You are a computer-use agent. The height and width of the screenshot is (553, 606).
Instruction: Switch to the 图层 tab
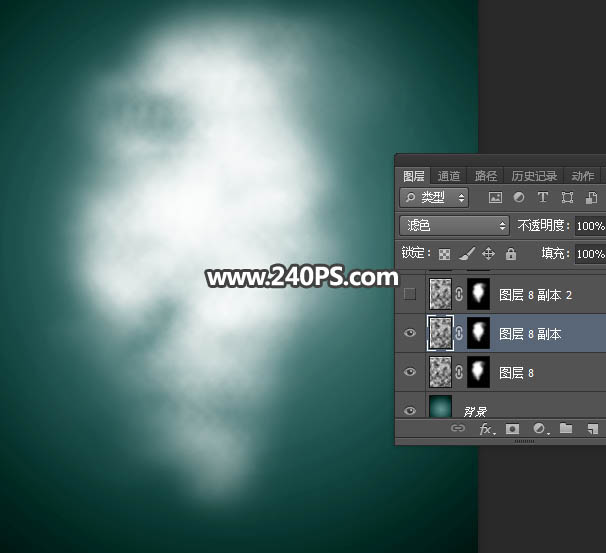pyautogui.click(x=414, y=176)
